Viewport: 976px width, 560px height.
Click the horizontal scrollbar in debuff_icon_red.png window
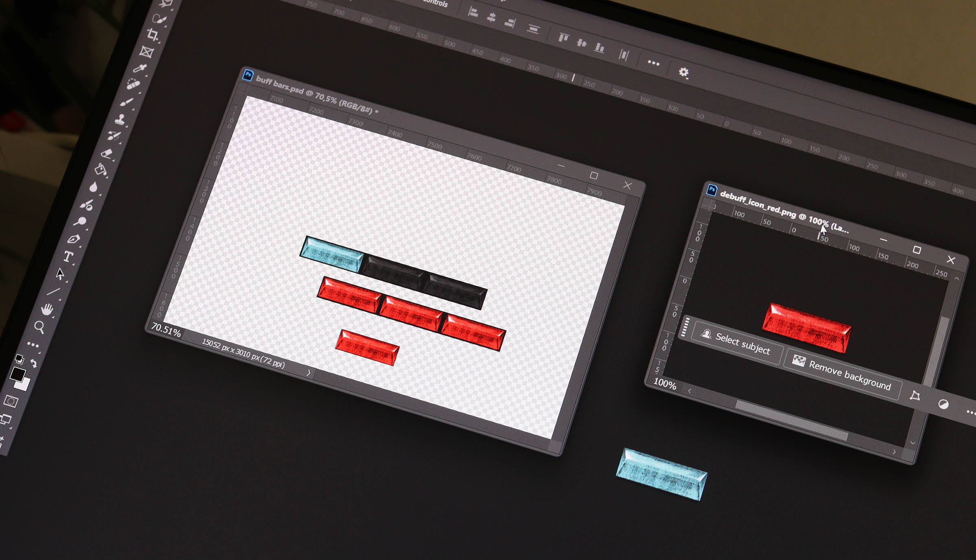point(792,420)
